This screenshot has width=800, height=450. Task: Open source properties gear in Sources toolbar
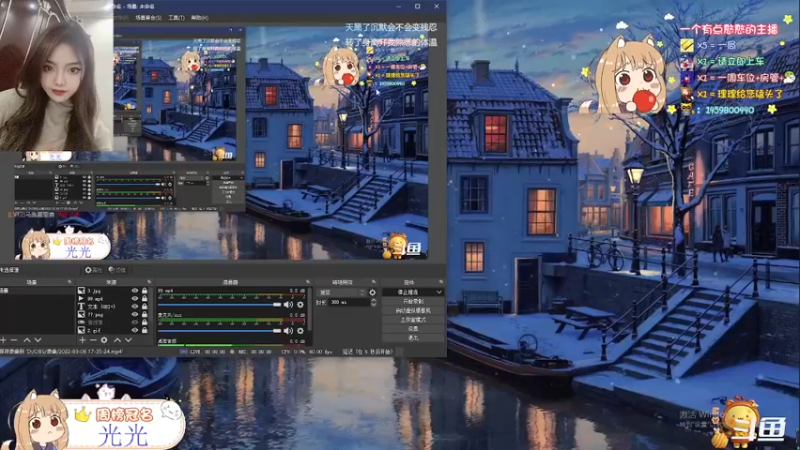click(x=104, y=340)
